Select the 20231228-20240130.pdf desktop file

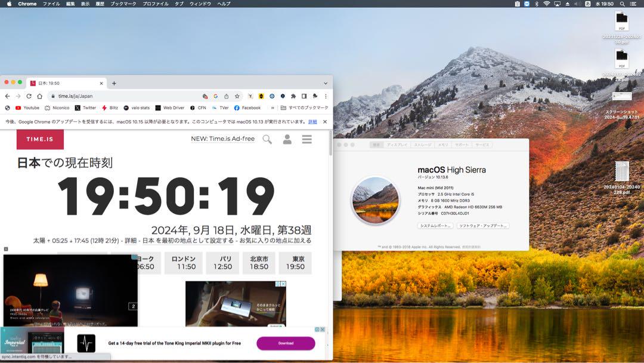tap(622, 27)
